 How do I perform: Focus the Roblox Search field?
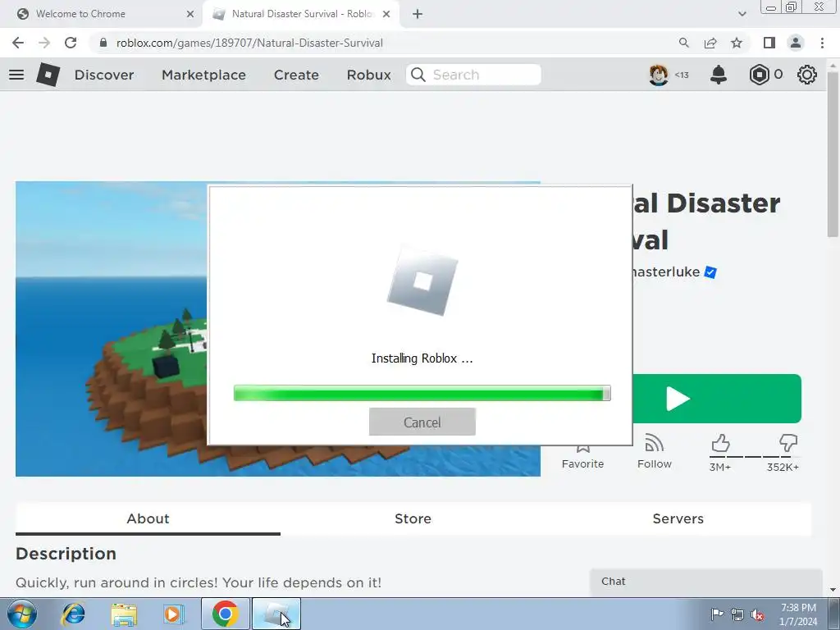click(x=473, y=75)
